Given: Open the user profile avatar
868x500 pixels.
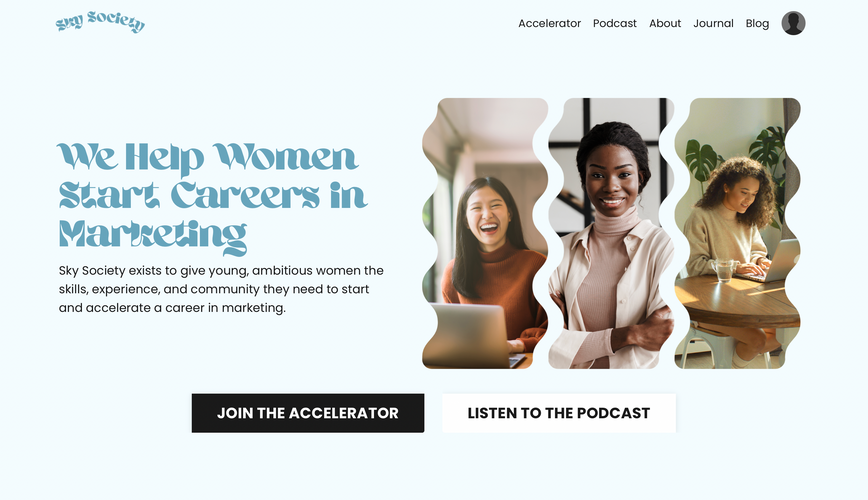Looking at the screenshot, I should click(793, 23).
